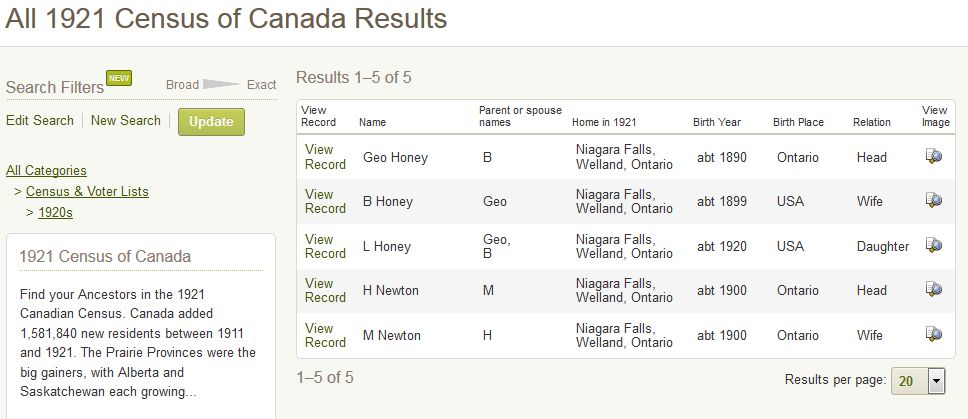Open census image for H Newton
This screenshot has height=419, width=968.
tap(933, 289)
